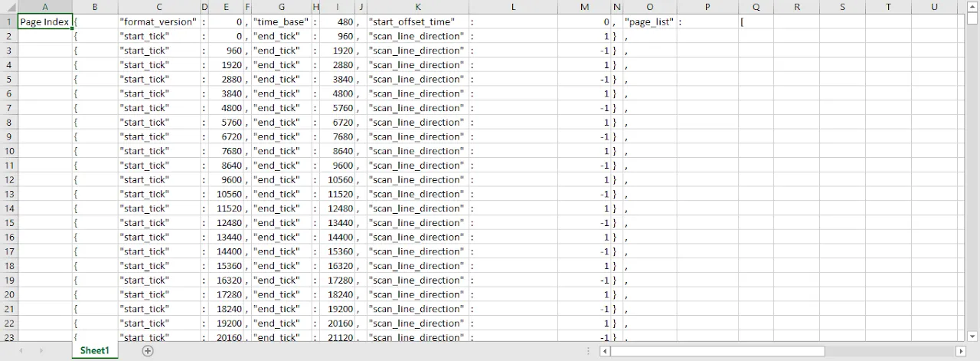Screen dimensions: 980x361
Task: Click the previous sheet navigation arrow
Action: (x=21, y=351)
